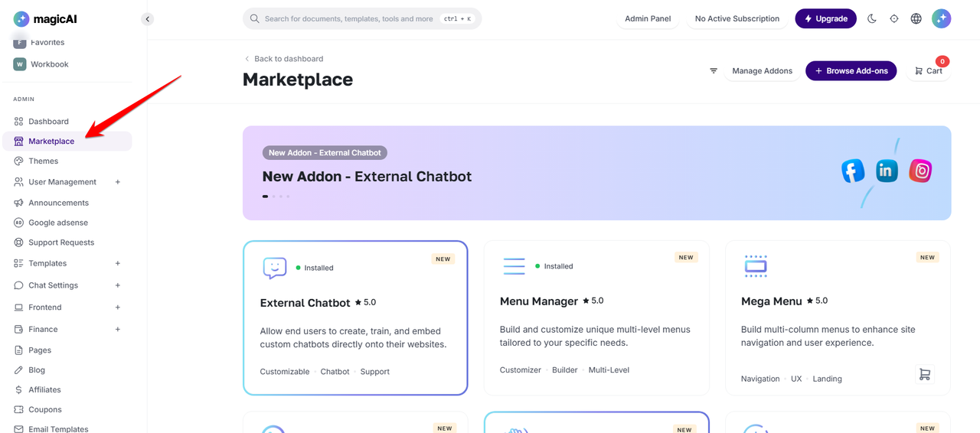Click the Instagram icon in banner
The image size is (980, 433).
(x=920, y=171)
